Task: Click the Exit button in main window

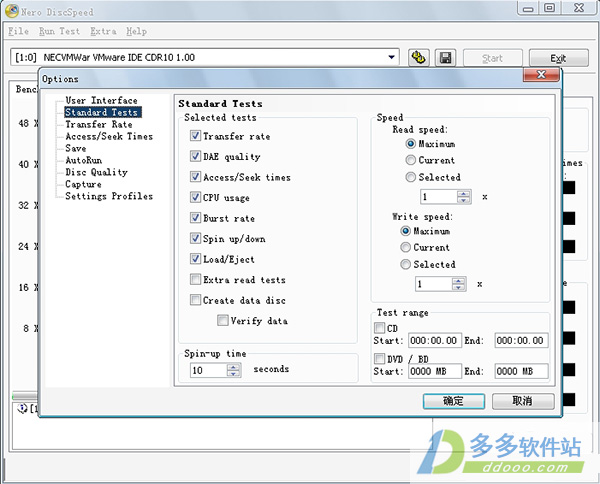Action: point(558,58)
